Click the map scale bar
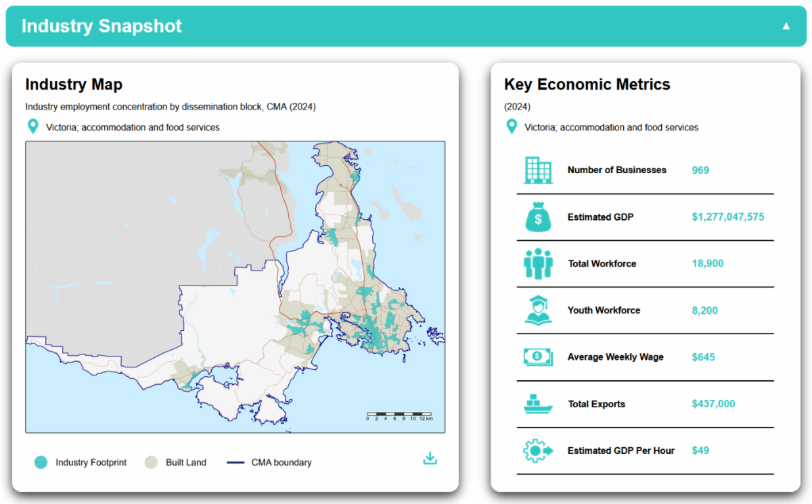This screenshot has height=504, width=812. (399, 413)
